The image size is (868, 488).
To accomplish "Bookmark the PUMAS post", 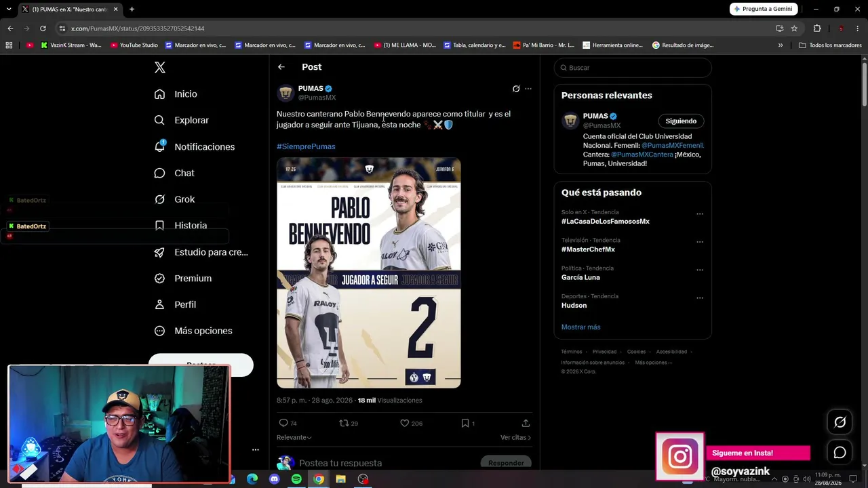I will click(x=465, y=423).
